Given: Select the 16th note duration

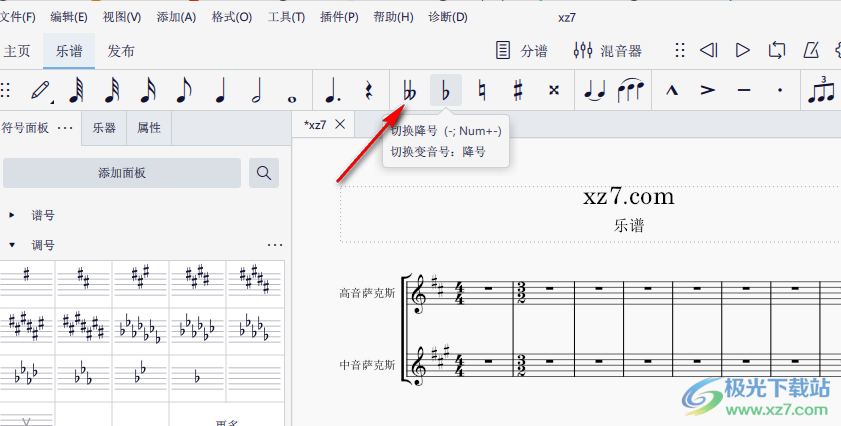Looking at the screenshot, I should point(147,90).
